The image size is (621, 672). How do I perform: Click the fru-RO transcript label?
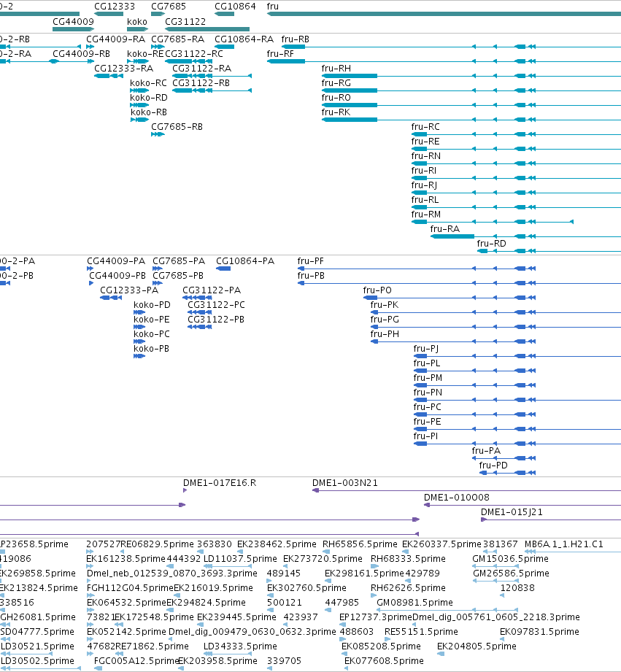[x=336, y=98]
